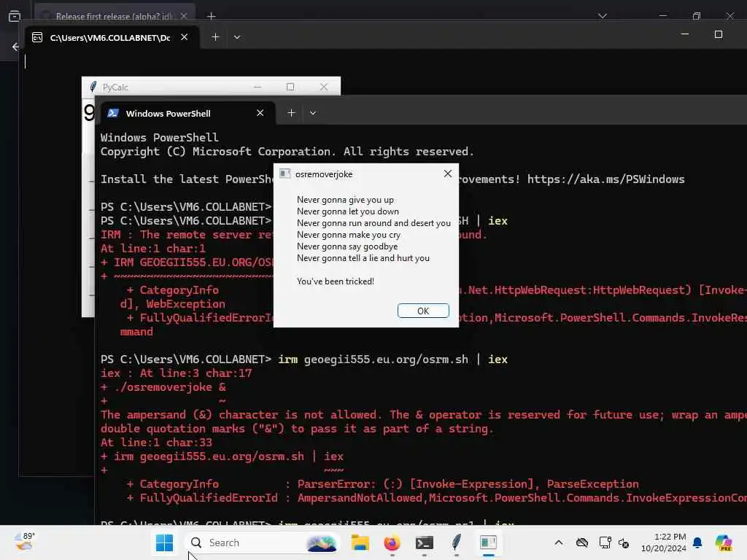Select the C:\Users\VM6.COLLABNET terminal tab

point(112,37)
